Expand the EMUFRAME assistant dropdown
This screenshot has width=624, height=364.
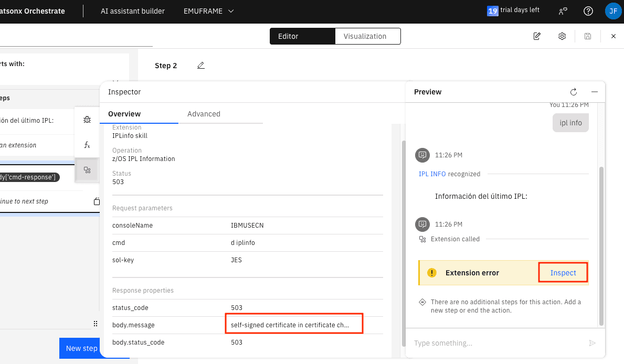click(208, 11)
